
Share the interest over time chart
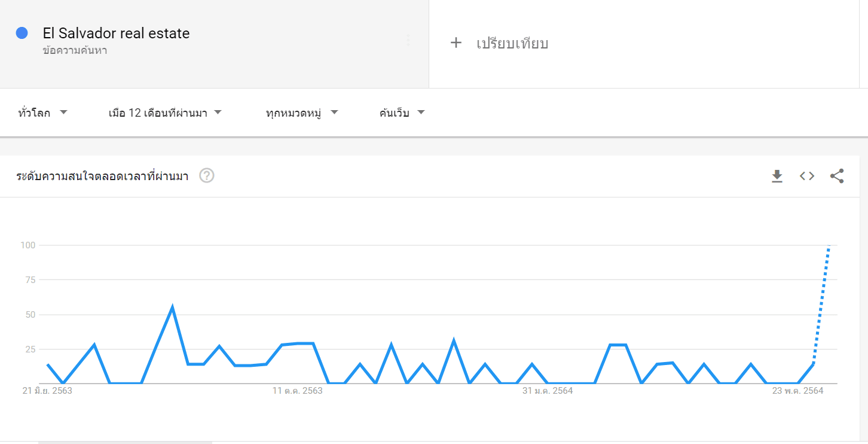pos(837,176)
